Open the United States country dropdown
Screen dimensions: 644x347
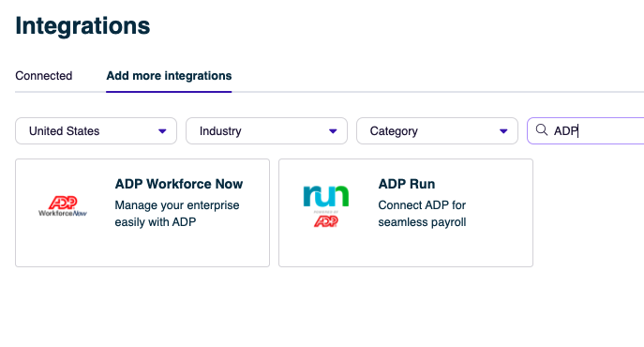(x=97, y=131)
